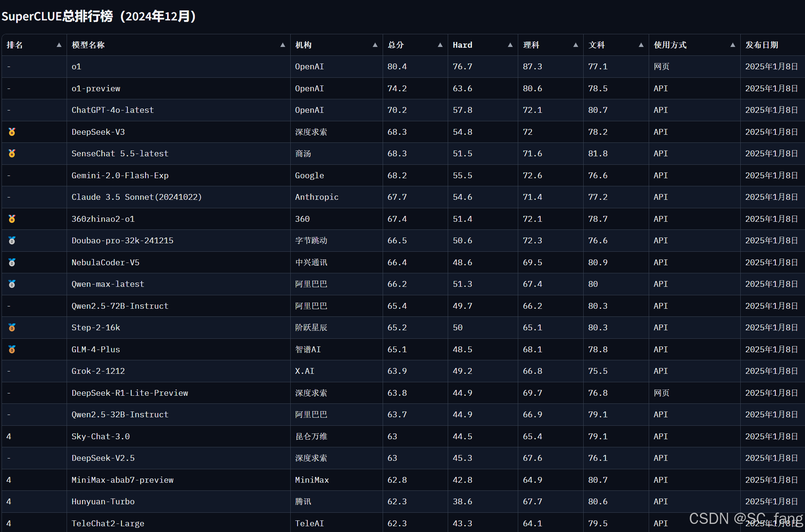Click the bronze medal beside Step-2-16k
Image resolution: width=805 pixels, height=532 pixels.
click(x=12, y=328)
